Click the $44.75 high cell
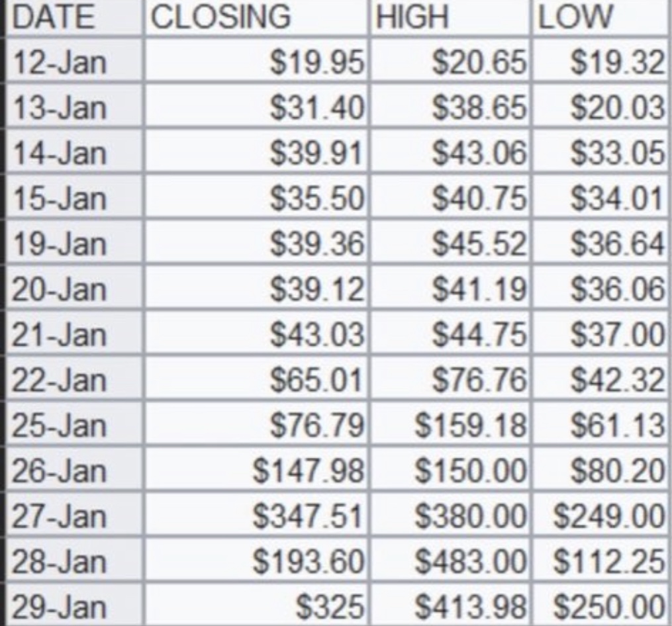Viewport: 672px width, 626px height. 479,335
